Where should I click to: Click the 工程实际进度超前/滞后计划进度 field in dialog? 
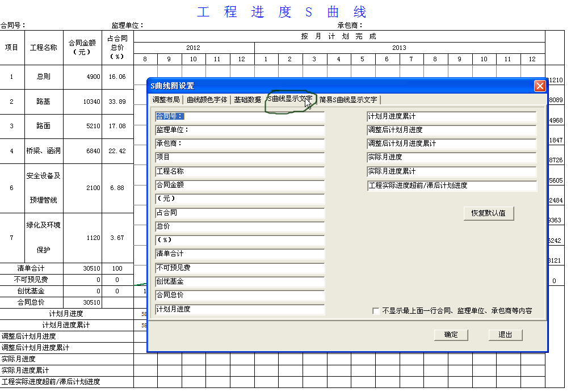click(452, 186)
